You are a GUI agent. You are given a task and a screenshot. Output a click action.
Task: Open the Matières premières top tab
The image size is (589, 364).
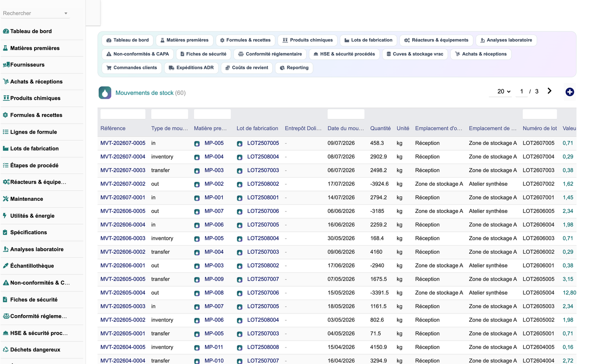click(x=184, y=40)
